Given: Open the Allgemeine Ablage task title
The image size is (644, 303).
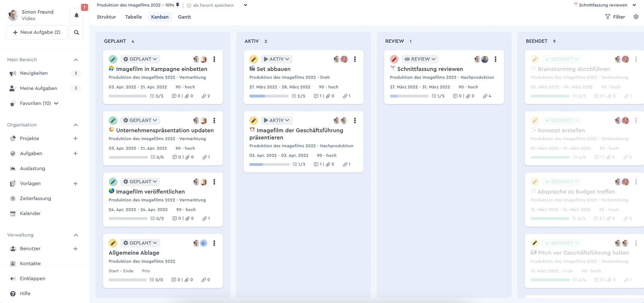Looking at the screenshot, I should point(134,253).
